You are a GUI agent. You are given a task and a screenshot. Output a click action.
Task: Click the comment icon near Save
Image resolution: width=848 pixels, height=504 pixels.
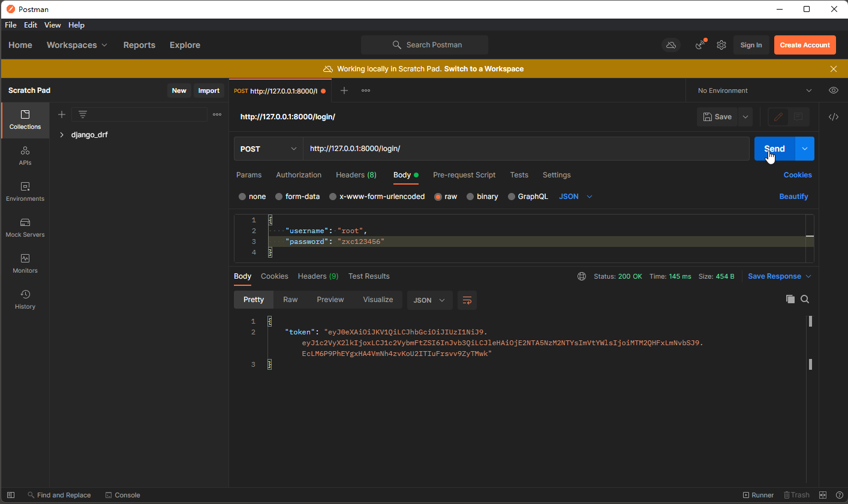(x=798, y=117)
